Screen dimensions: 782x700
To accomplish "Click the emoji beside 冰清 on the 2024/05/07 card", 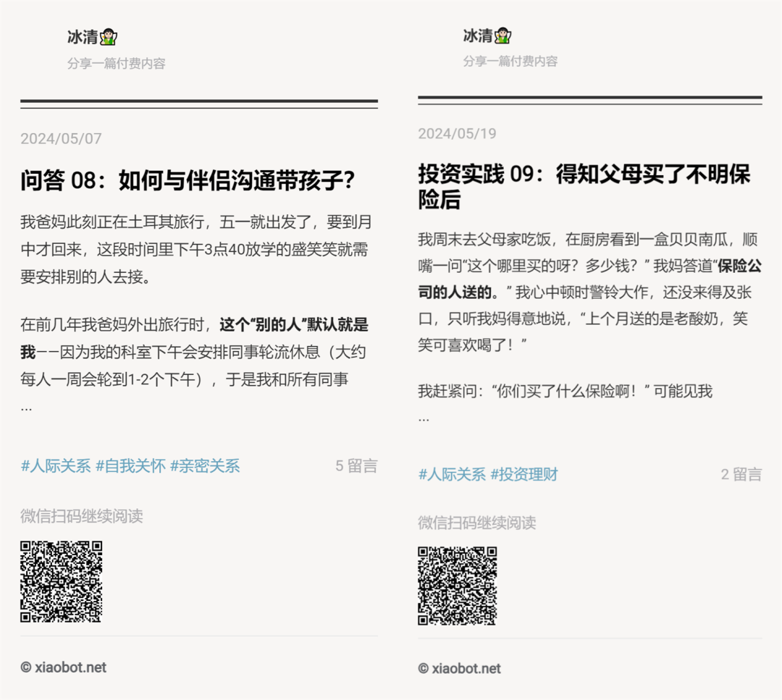I will coord(108,37).
